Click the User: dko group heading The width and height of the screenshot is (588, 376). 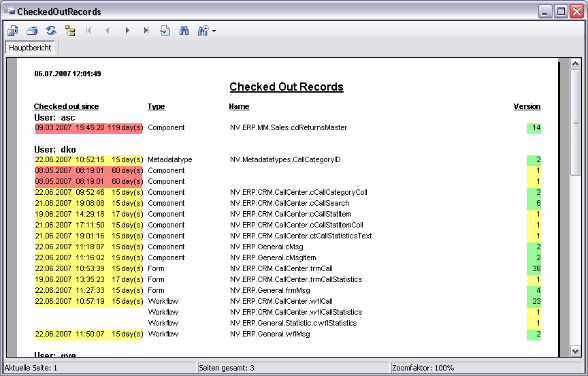pyautogui.click(x=55, y=149)
